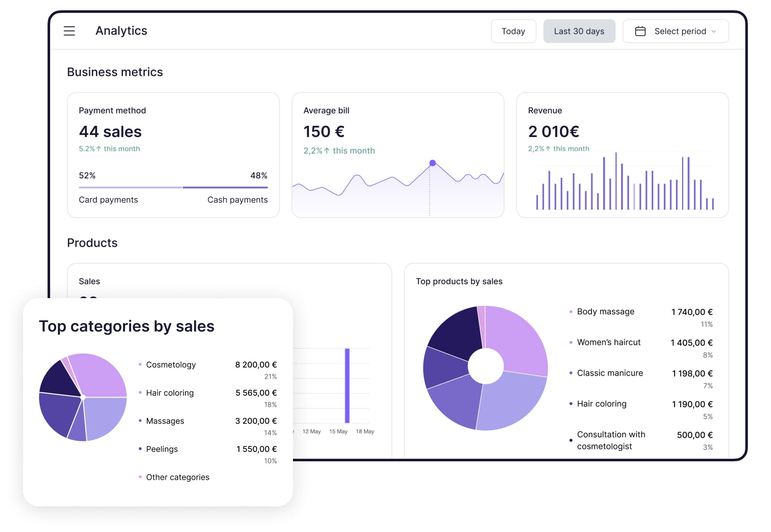Expand the Select period dropdown chevron

(714, 31)
